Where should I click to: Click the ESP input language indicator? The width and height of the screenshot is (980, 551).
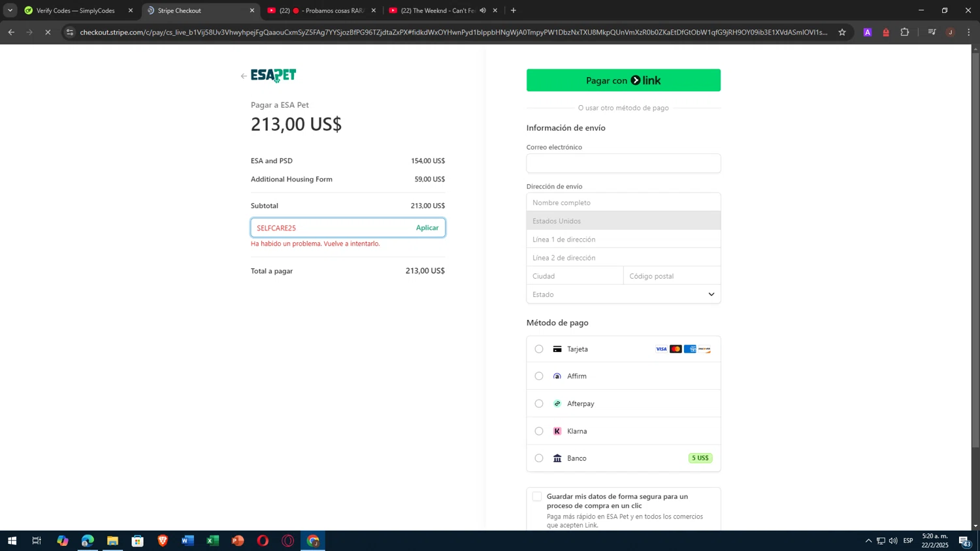[908, 541]
